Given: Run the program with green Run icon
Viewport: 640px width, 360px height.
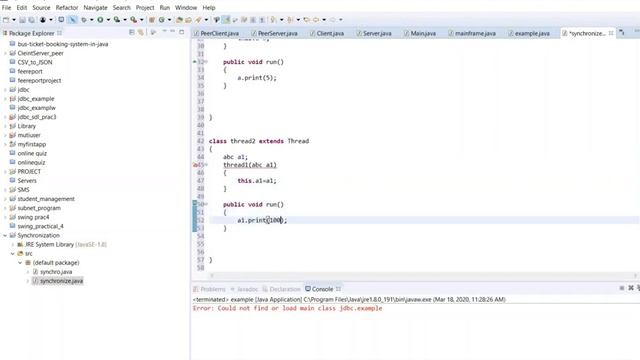Looking at the screenshot, I should coord(100,20).
